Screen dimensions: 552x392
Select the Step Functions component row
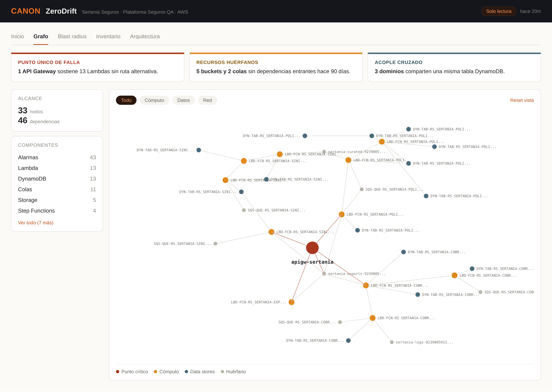pyautogui.click(x=57, y=210)
